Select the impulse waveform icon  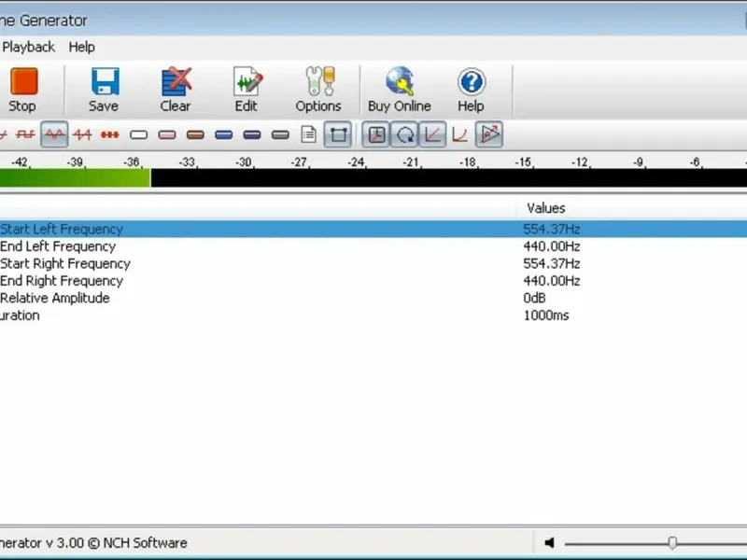tap(110, 134)
